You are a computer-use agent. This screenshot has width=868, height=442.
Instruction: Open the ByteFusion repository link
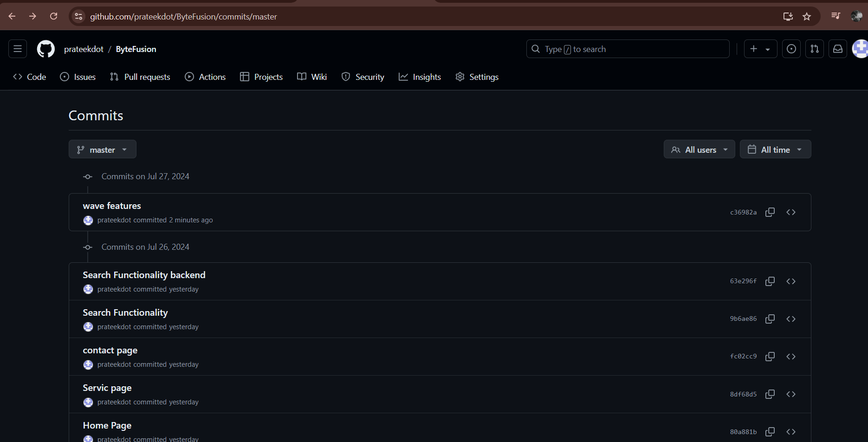tap(136, 49)
